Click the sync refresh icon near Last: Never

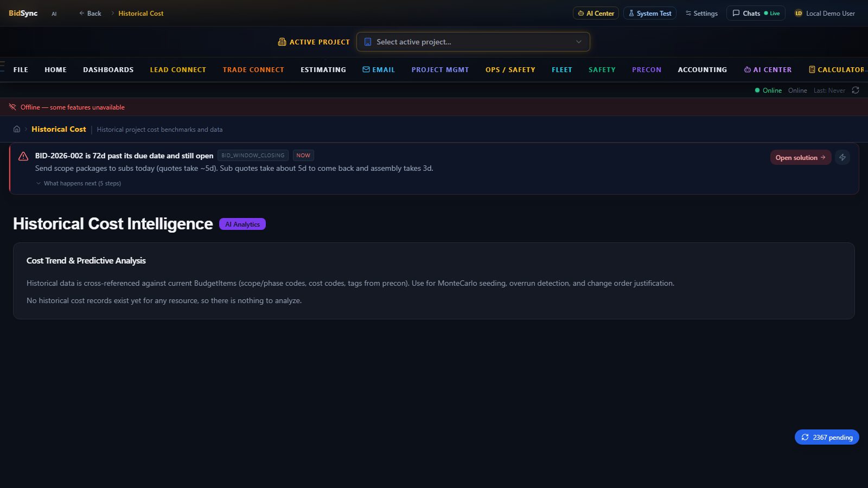click(856, 90)
